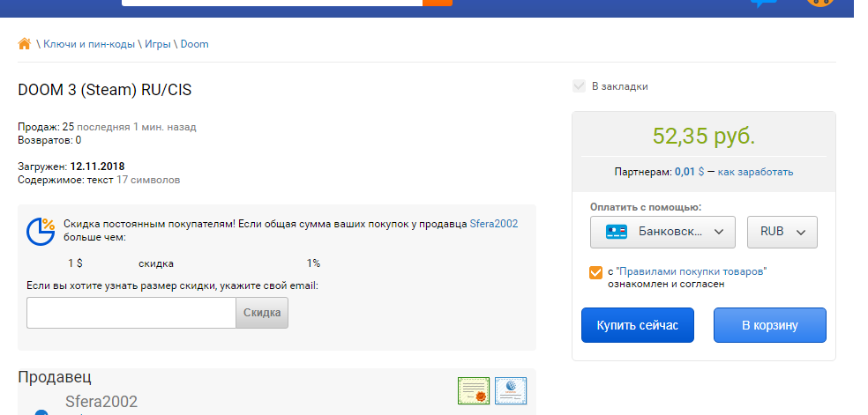Image resolution: width=868 pixels, height=415 pixels.
Task: Click the product title 'DOOM 3 (Steam) RU/CIS'
Action: [105, 90]
